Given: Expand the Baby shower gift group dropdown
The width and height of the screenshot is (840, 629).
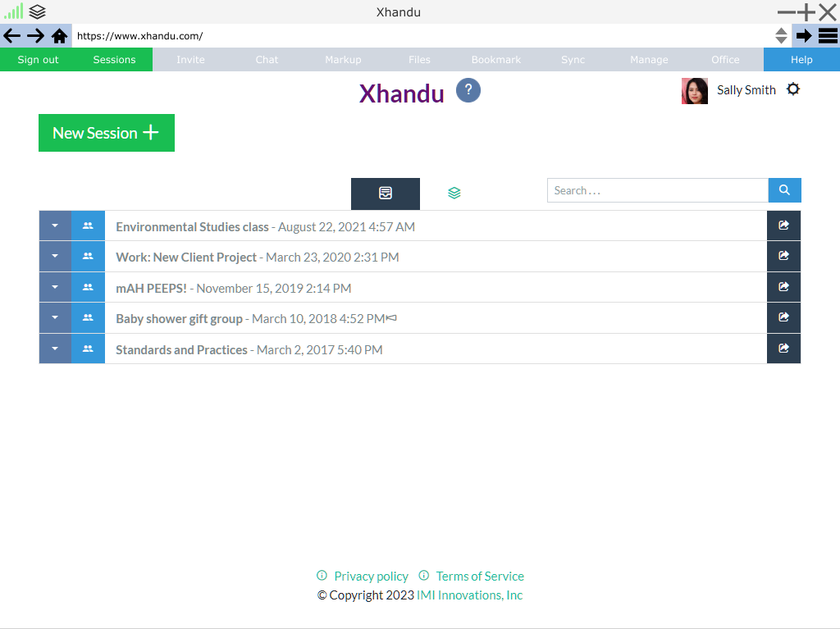Looking at the screenshot, I should [x=55, y=318].
